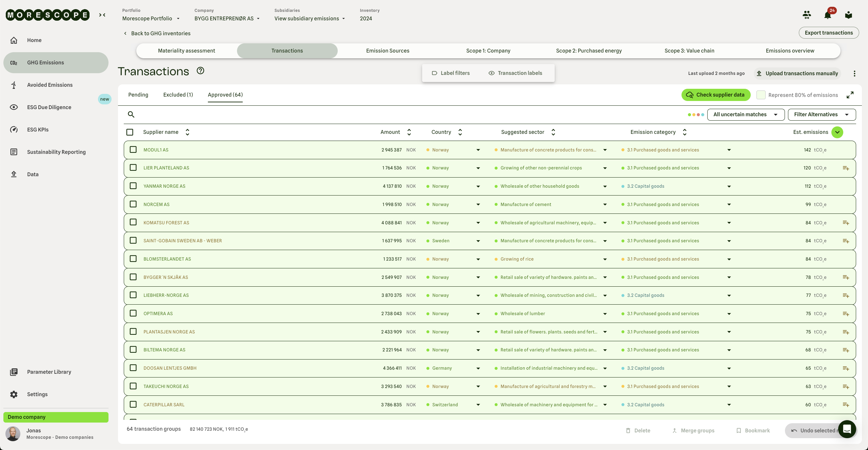Switch to Emission Sources tab

pyautogui.click(x=388, y=51)
